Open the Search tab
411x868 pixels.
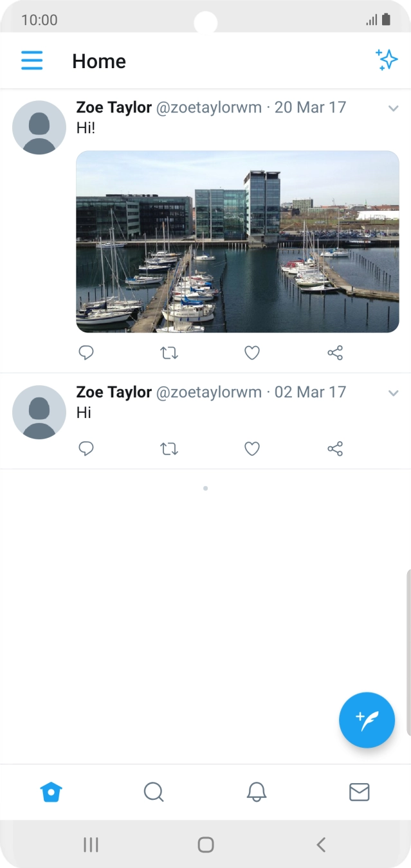[x=154, y=792]
